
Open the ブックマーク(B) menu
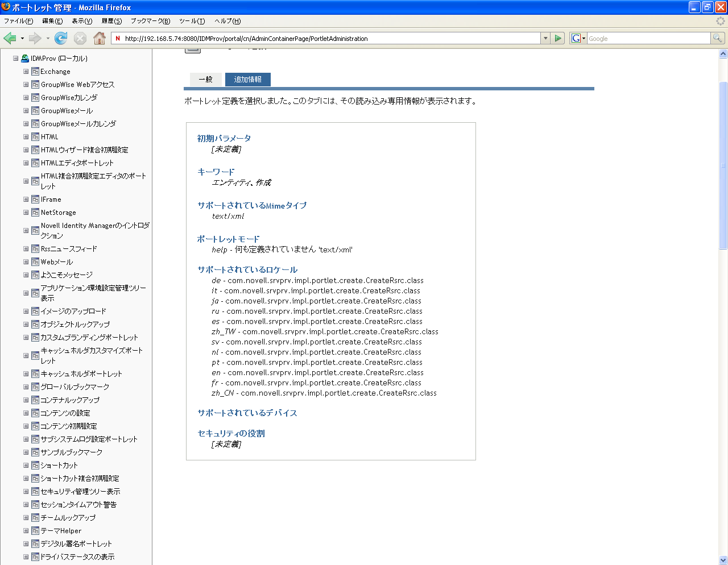click(150, 21)
